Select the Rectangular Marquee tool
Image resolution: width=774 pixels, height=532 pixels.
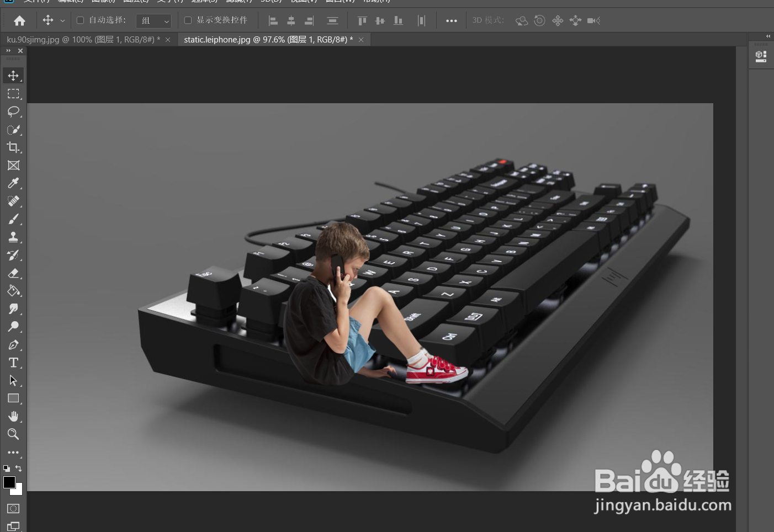(x=13, y=93)
